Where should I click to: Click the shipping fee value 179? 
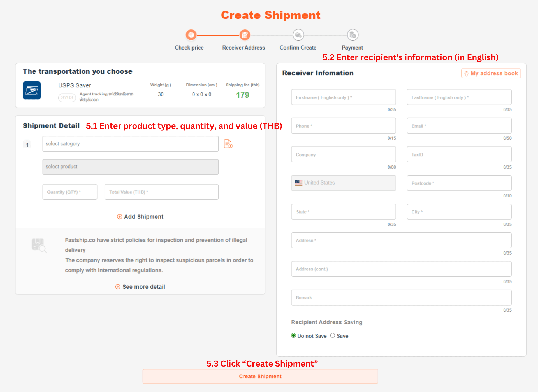(242, 95)
